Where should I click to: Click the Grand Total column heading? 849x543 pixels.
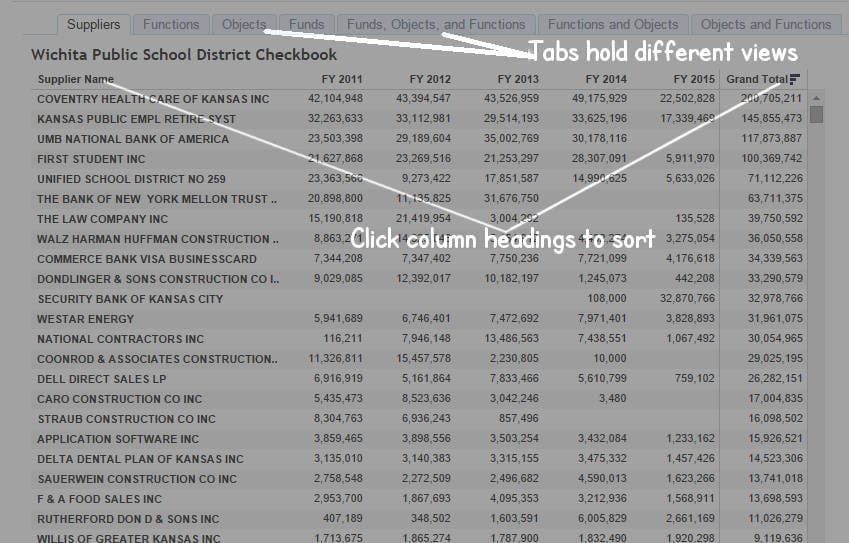click(757, 79)
